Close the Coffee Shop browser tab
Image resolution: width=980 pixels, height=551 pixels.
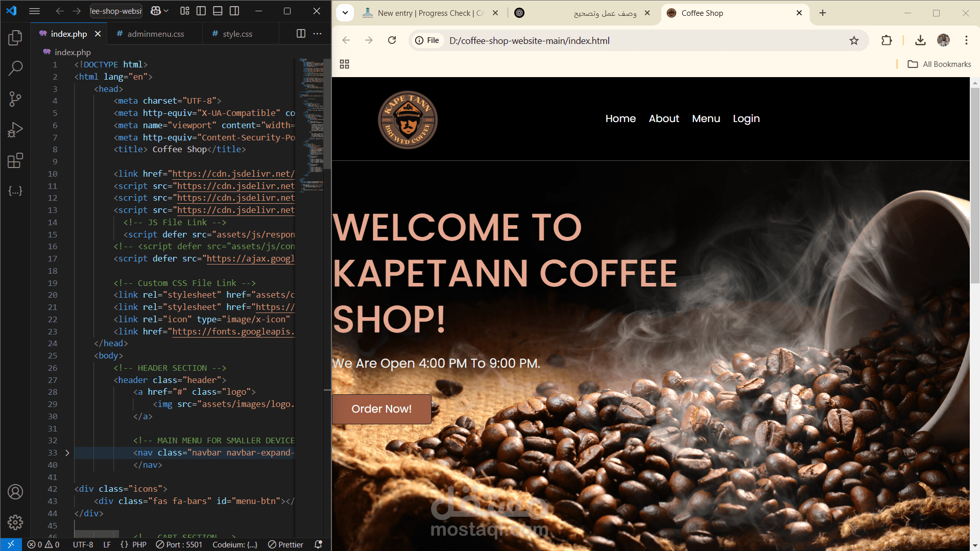(799, 13)
